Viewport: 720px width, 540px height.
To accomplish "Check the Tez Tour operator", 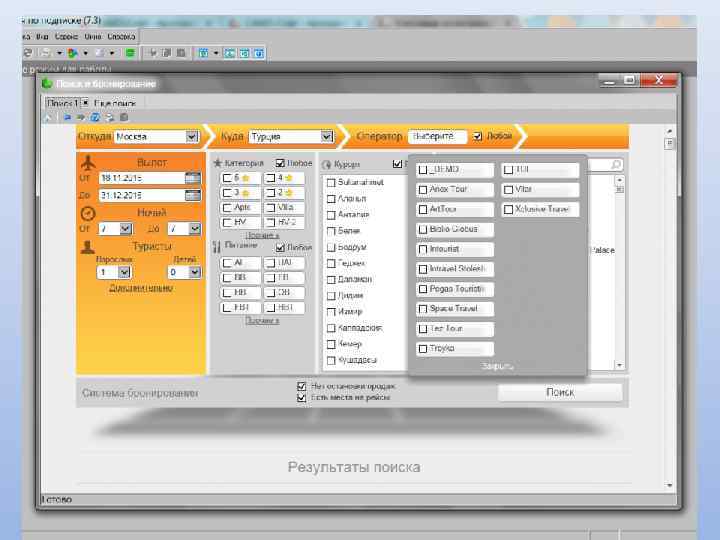I will coord(423,329).
